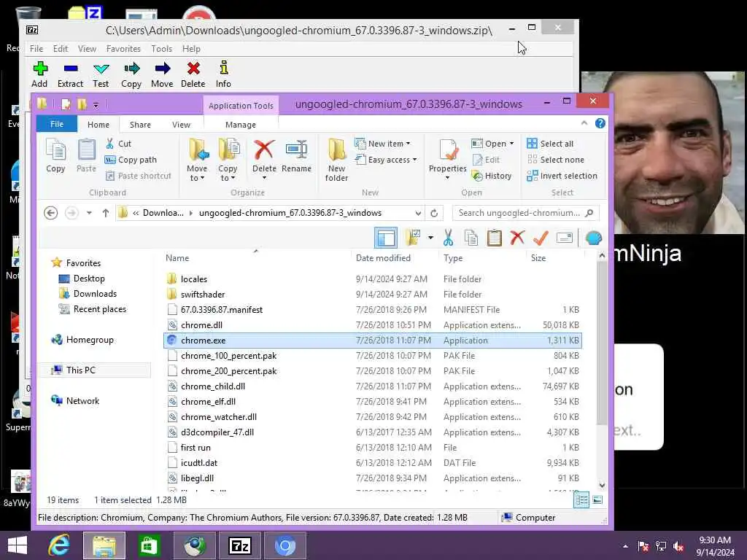Click the orange checkmark toolbar icon

(x=541, y=238)
